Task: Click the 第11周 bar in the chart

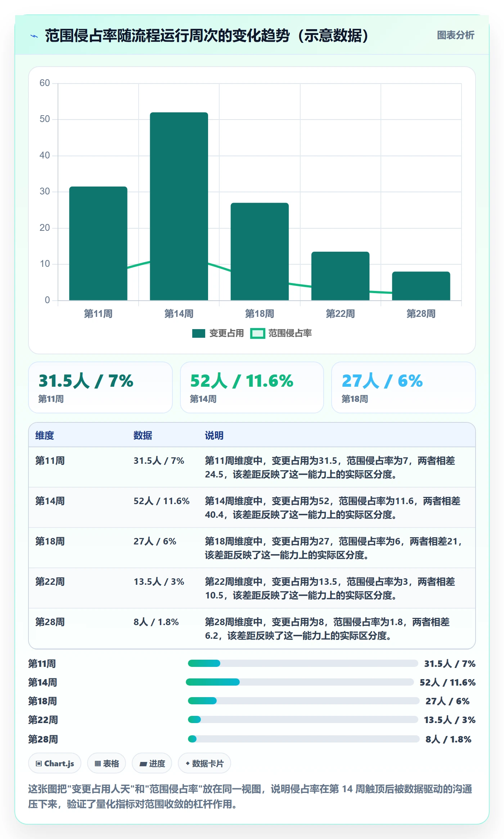Action: [98, 243]
